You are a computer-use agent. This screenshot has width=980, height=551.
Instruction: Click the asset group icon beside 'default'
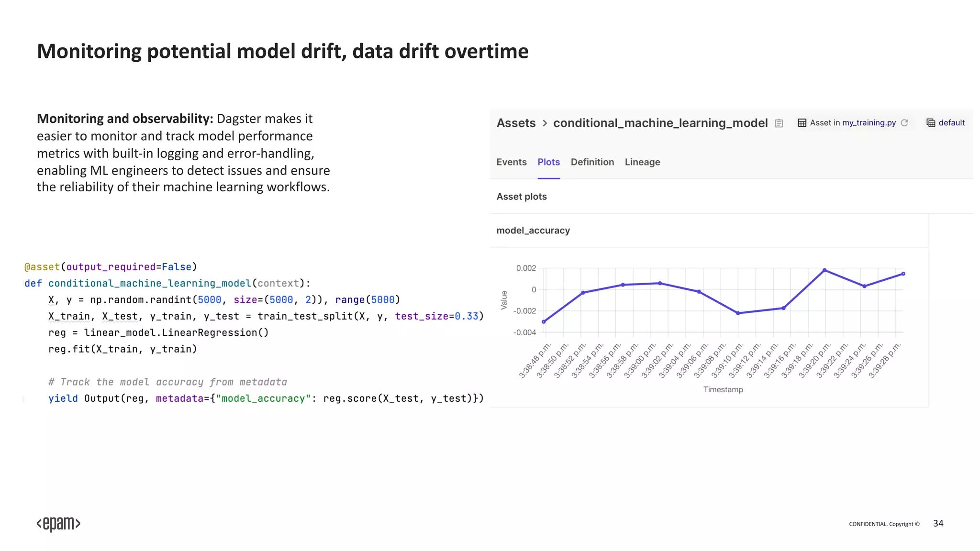931,123
